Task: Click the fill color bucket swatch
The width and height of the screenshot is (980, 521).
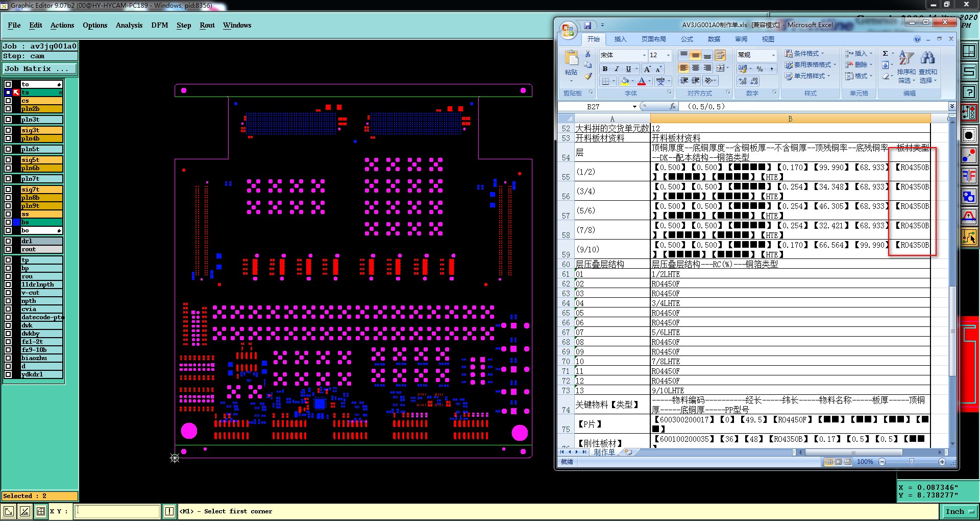Action: coord(625,81)
